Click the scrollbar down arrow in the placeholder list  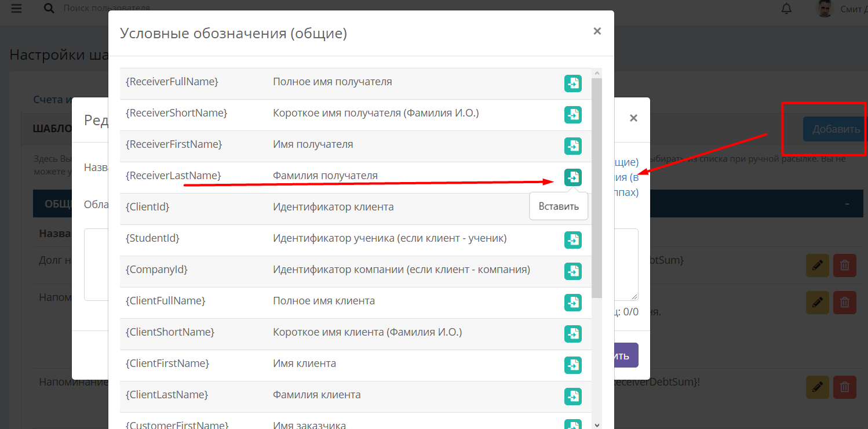pos(597,424)
